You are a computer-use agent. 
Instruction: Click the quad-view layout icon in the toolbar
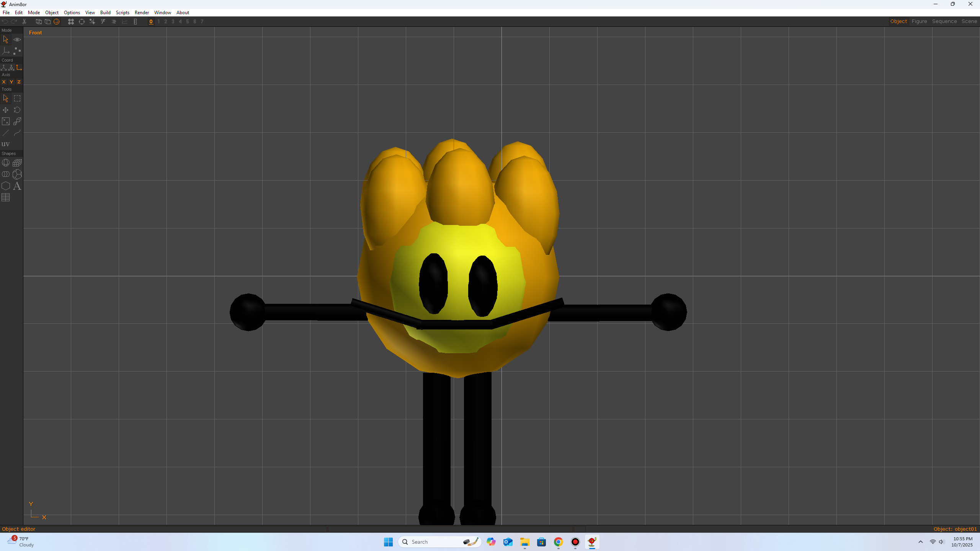[x=70, y=21]
